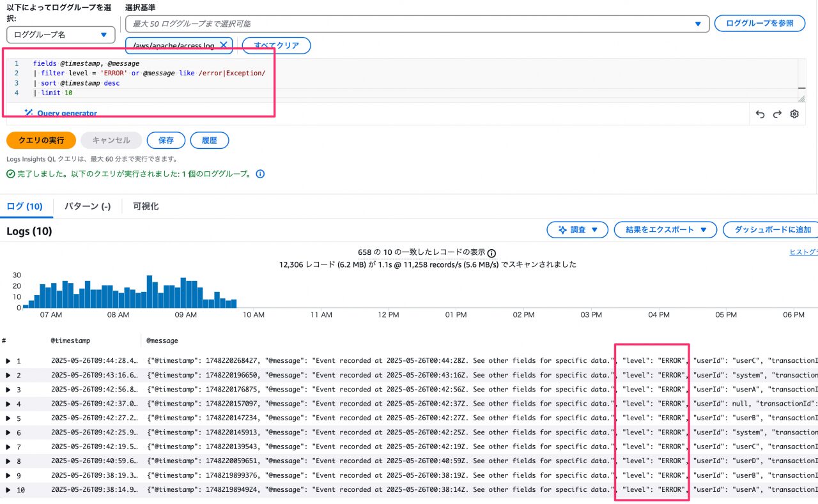Expand log row 9
This screenshot has width=818, height=504.
point(8,475)
